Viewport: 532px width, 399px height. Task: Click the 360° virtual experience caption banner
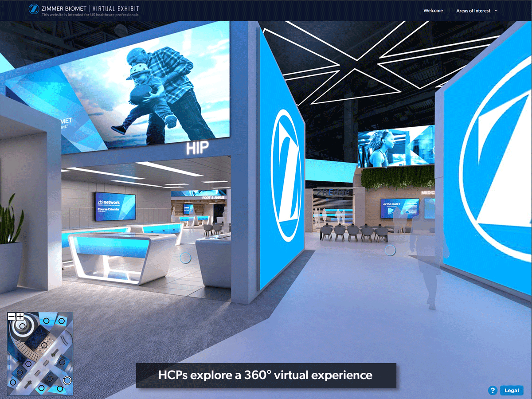click(266, 376)
